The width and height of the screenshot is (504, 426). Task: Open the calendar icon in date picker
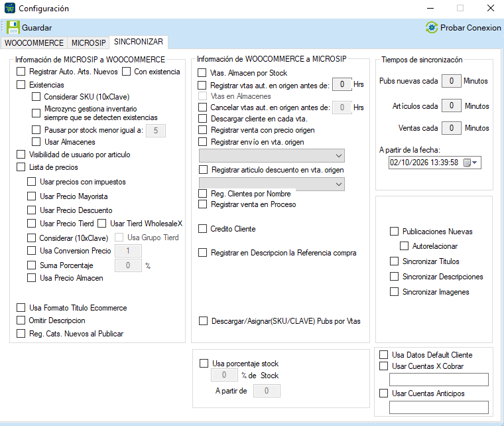[467, 163]
